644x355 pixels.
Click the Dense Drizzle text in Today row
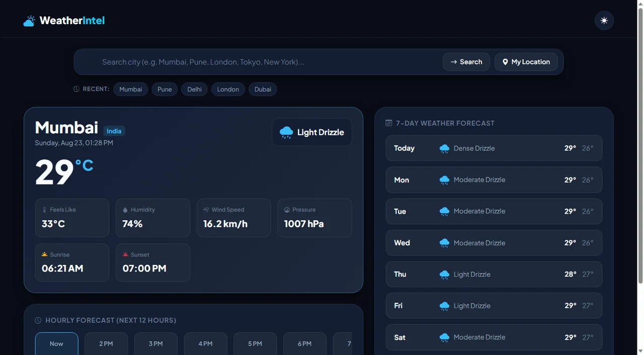click(x=474, y=148)
